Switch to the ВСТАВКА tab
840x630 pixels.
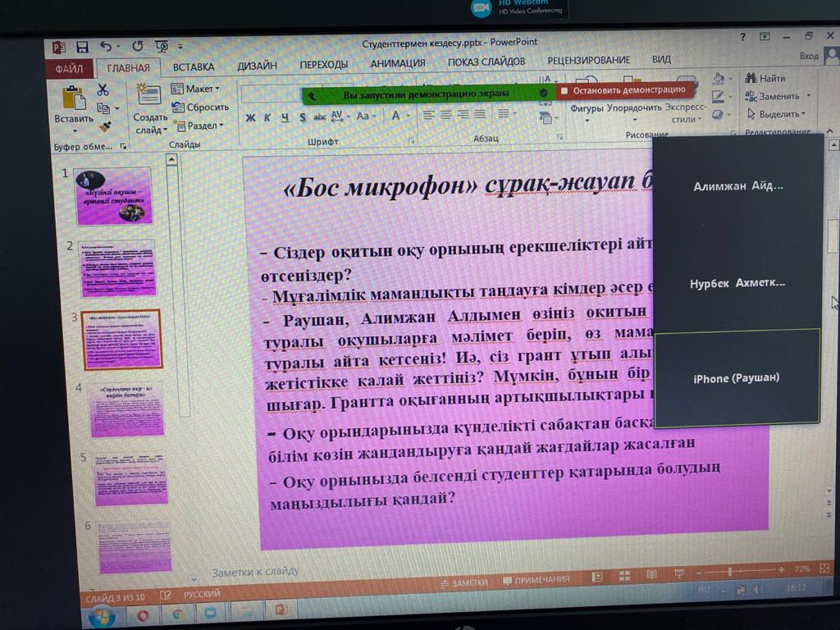point(194,67)
